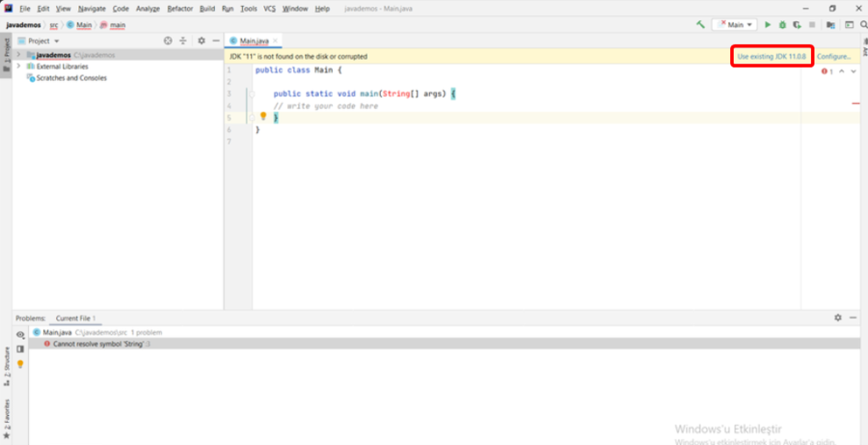Go to previous highlighted error arrow
This screenshot has height=445, width=868.
coord(841,71)
